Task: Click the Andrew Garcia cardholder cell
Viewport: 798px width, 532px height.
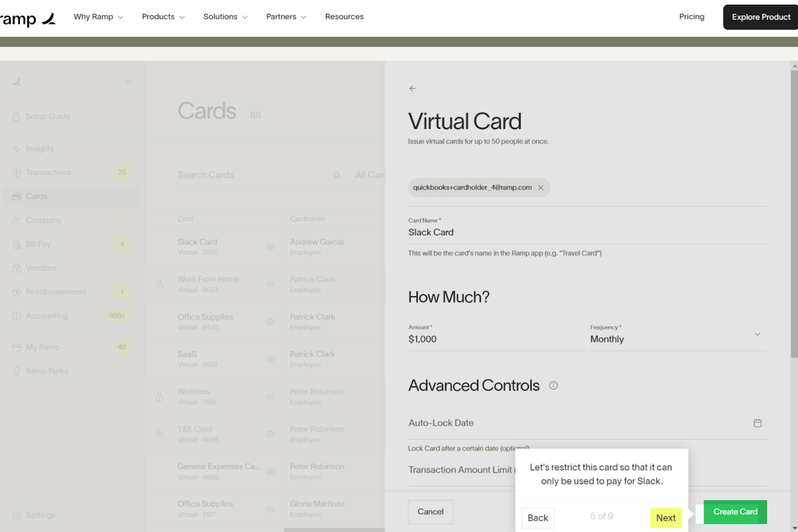Action: pyautogui.click(x=317, y=247)
